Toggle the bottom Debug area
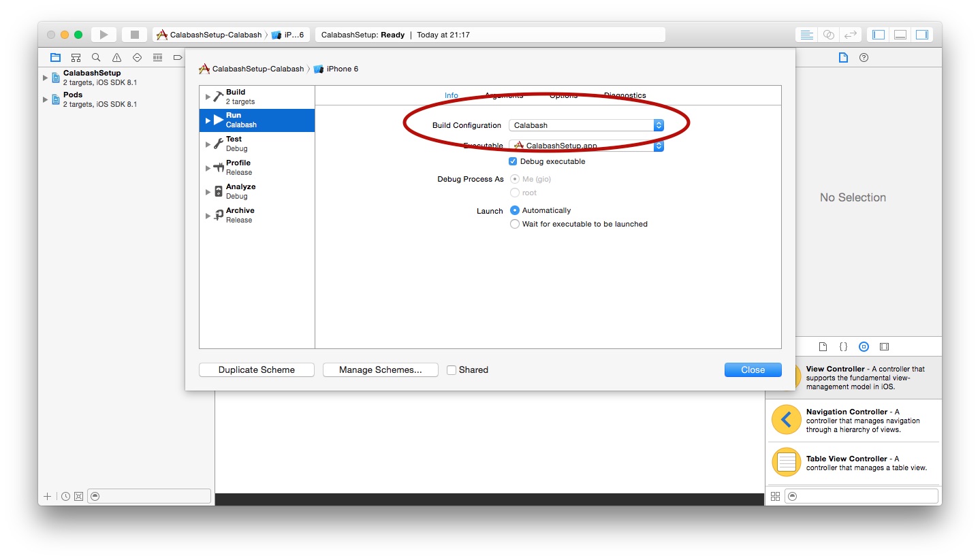This screenshot has height=560, width=980. point(900,35)
